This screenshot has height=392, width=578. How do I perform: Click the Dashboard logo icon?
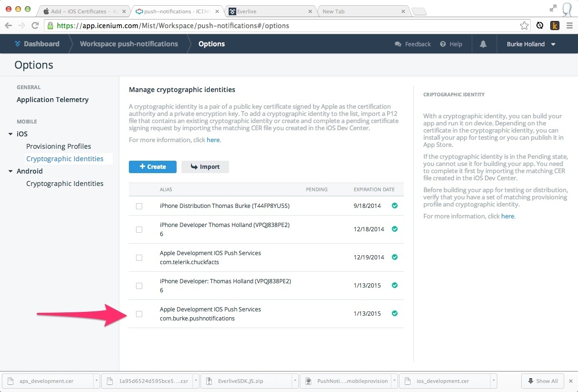pyautogui.click(x=18, y=44)
